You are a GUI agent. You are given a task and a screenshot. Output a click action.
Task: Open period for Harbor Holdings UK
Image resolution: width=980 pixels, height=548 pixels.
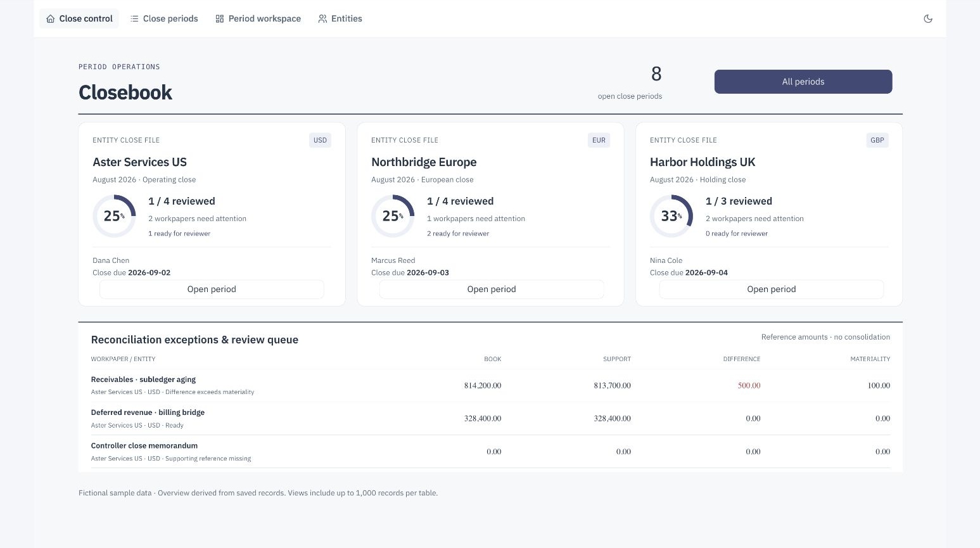tap(771, 289)
